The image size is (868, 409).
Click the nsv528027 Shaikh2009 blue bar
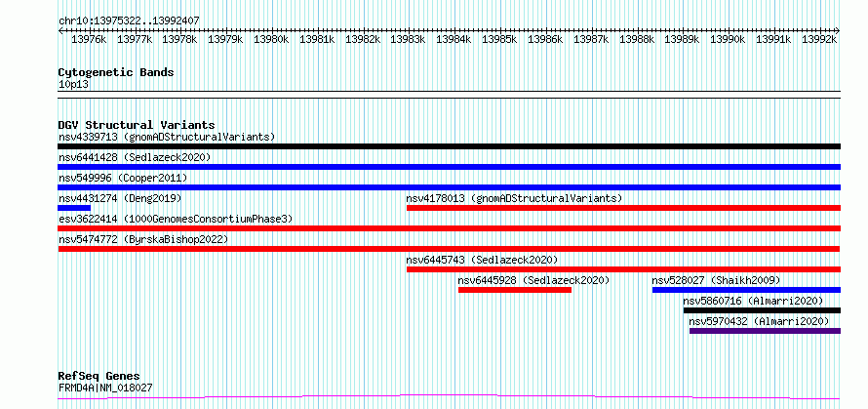[x=746, y=290]
